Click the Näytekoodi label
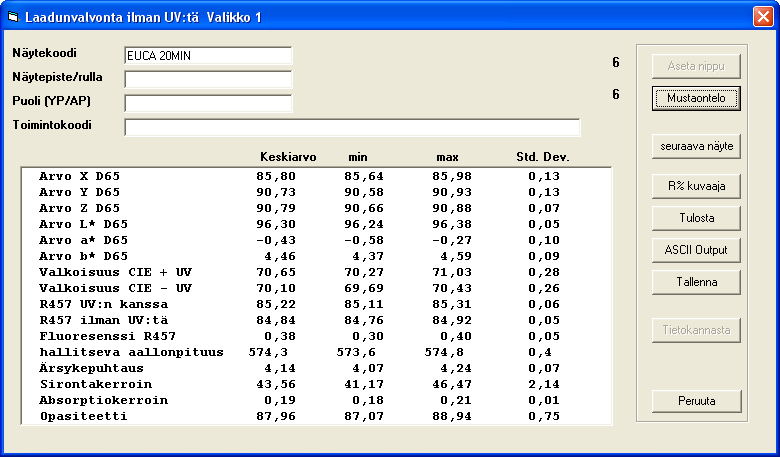This screenshot has height=457, width=780. [45, 53]
